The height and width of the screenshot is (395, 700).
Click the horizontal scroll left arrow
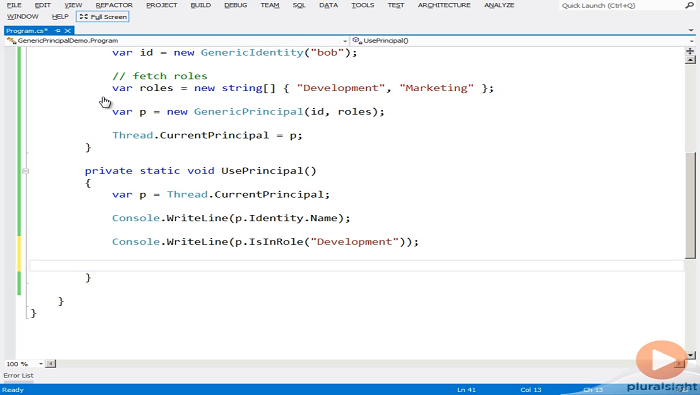50,364
